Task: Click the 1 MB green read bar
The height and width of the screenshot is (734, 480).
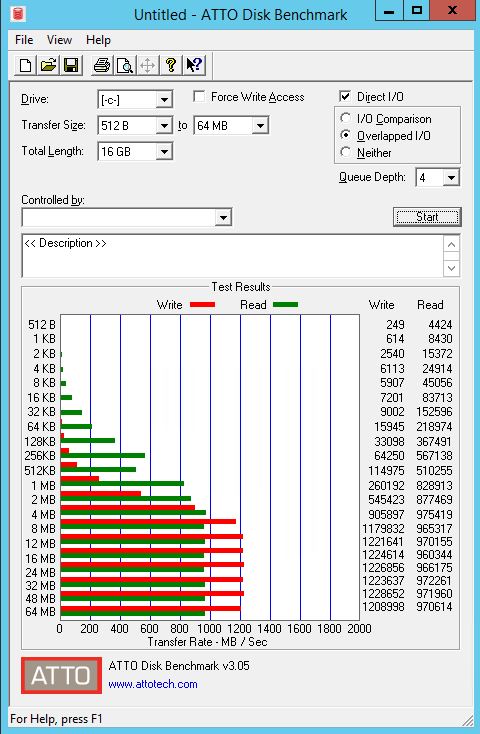Action: (x=122, y=484)
